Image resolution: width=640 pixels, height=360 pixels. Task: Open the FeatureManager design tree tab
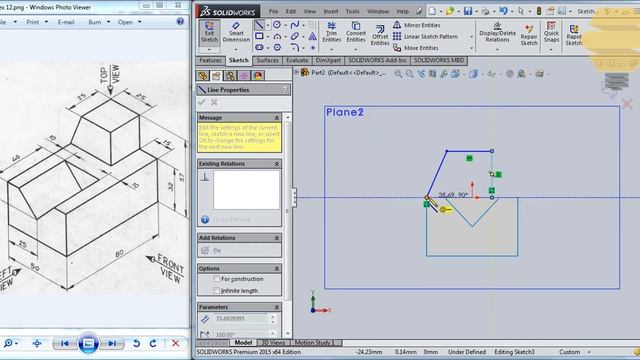(x=202, y=76)
